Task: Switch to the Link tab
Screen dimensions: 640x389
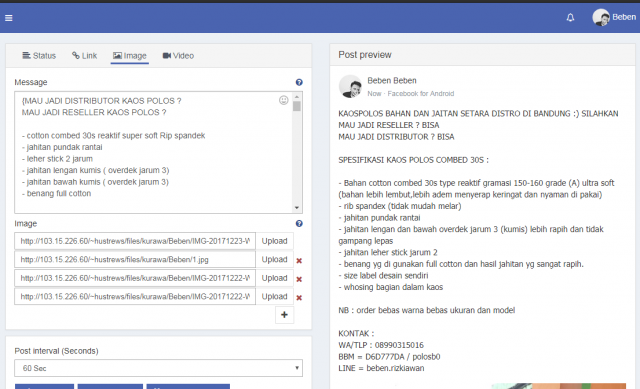Action: (84, 56)
